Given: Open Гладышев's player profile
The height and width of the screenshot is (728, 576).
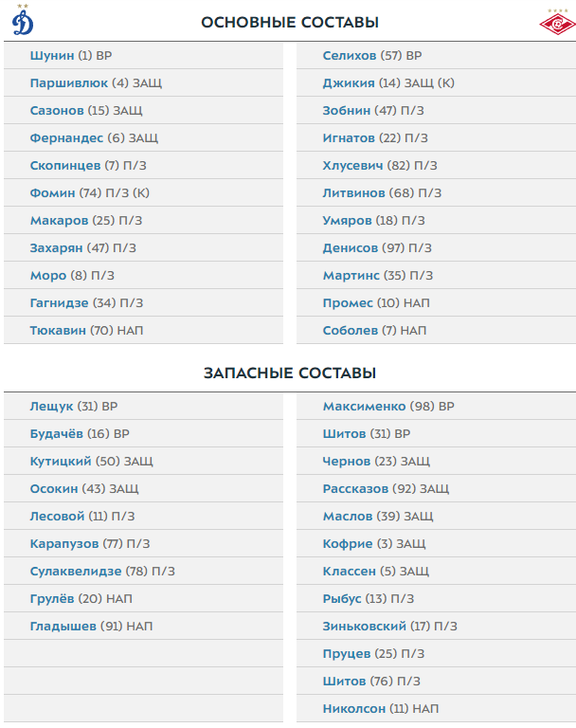Looking at the screenshot, I should click(62, 627).
